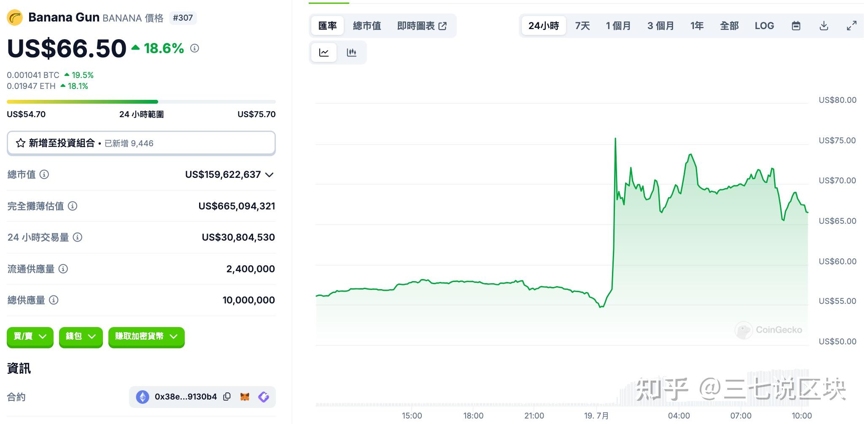868x424 pixels.
Task: Open 即時圖表 in new window
Action: coord(422,26)
